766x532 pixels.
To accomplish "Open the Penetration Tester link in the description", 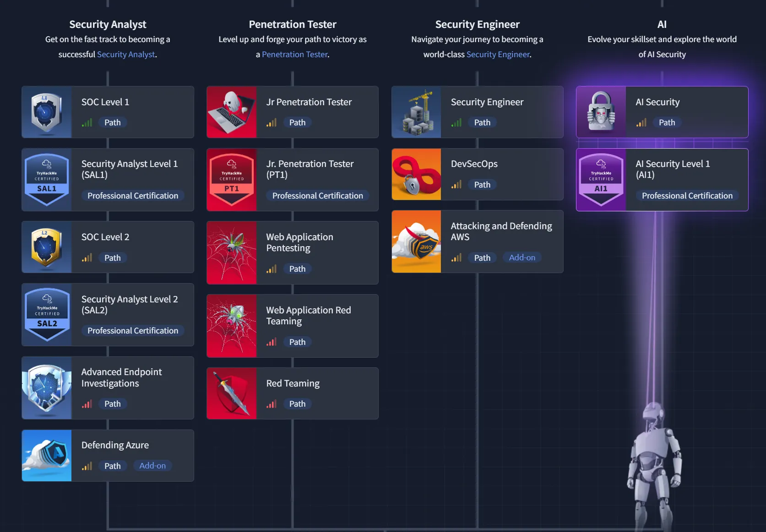I will (295, 54).
